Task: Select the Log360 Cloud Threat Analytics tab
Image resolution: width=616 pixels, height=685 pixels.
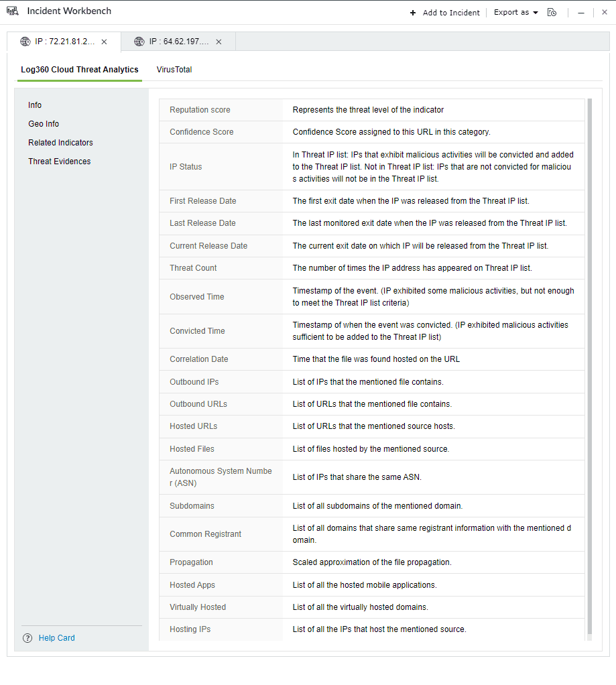Action: (x=79, y=69)
